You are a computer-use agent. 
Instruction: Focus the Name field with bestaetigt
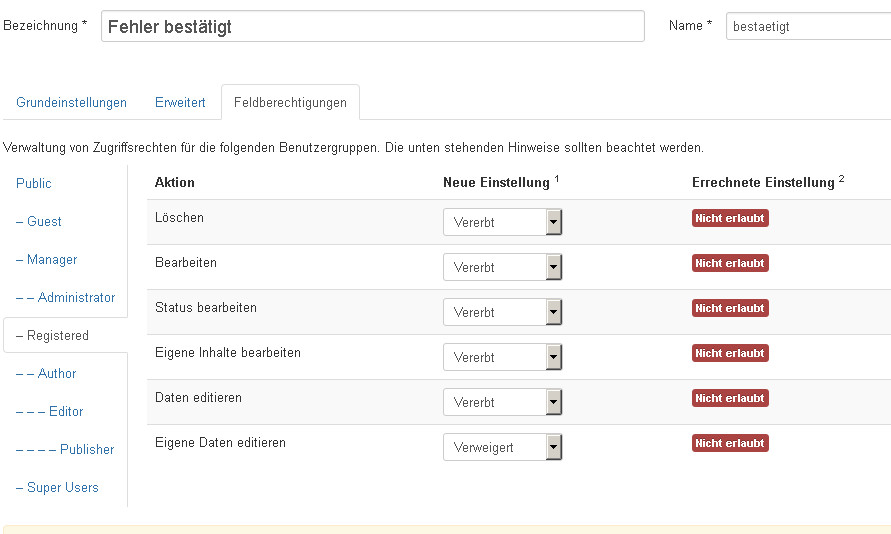pos(806,27)
